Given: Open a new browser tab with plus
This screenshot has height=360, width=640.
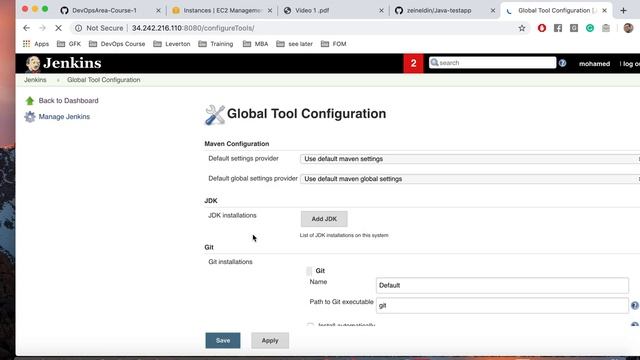Looking at the screenshot, I should [x=623, y=11].
